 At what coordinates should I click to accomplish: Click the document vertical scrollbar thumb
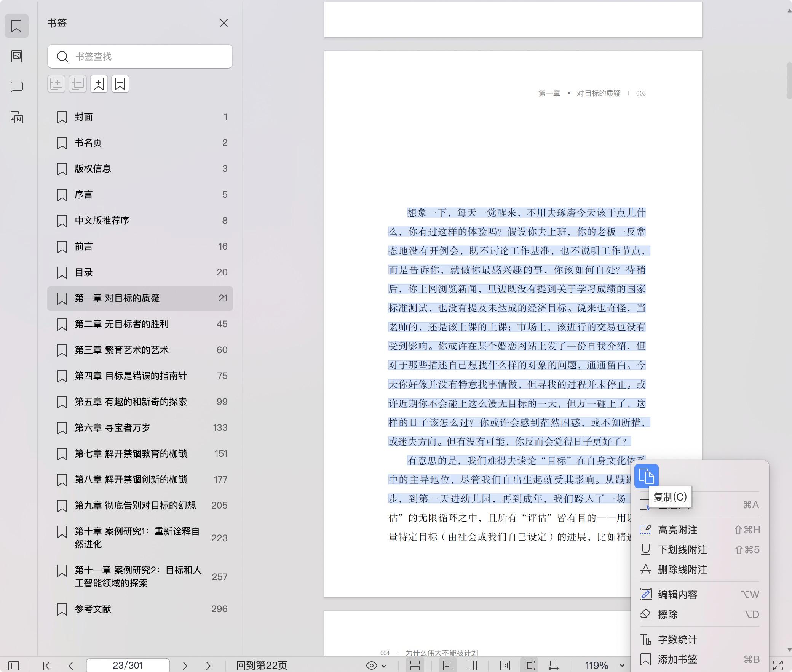coord(789,81)
